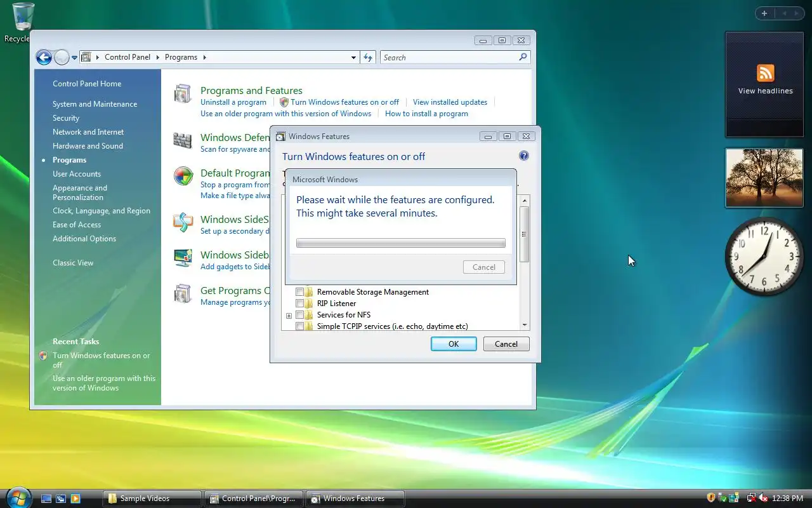Click arrow after Programs breadcrumb

pos(204,57)
